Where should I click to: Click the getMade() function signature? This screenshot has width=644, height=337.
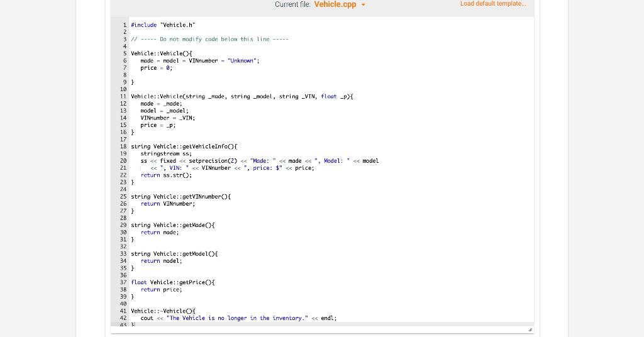click(172, 225)
